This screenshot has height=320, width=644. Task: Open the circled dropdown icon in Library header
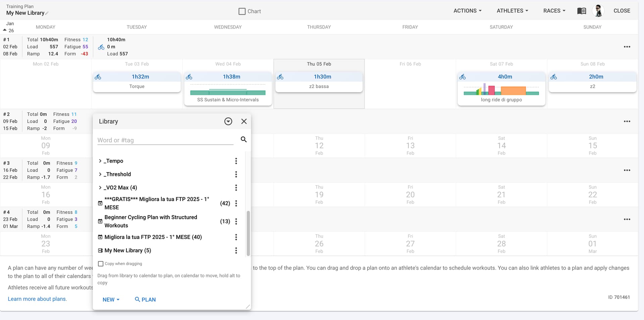pos(228,121)
